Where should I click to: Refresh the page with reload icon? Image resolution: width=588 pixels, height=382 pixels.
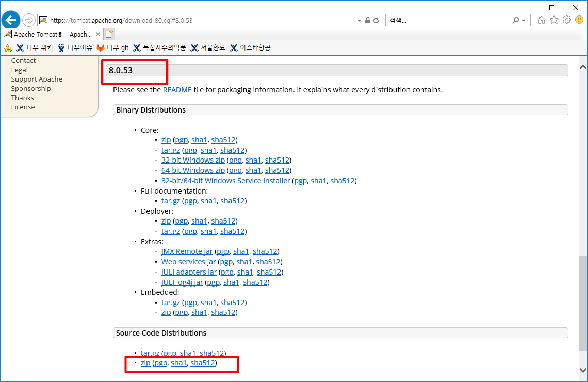[376, 20]
